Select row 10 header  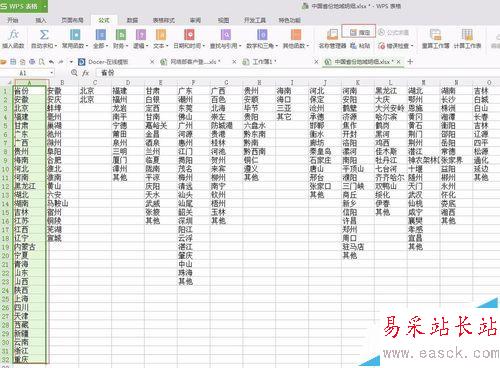pyautogui.click(x=5, y=169)
